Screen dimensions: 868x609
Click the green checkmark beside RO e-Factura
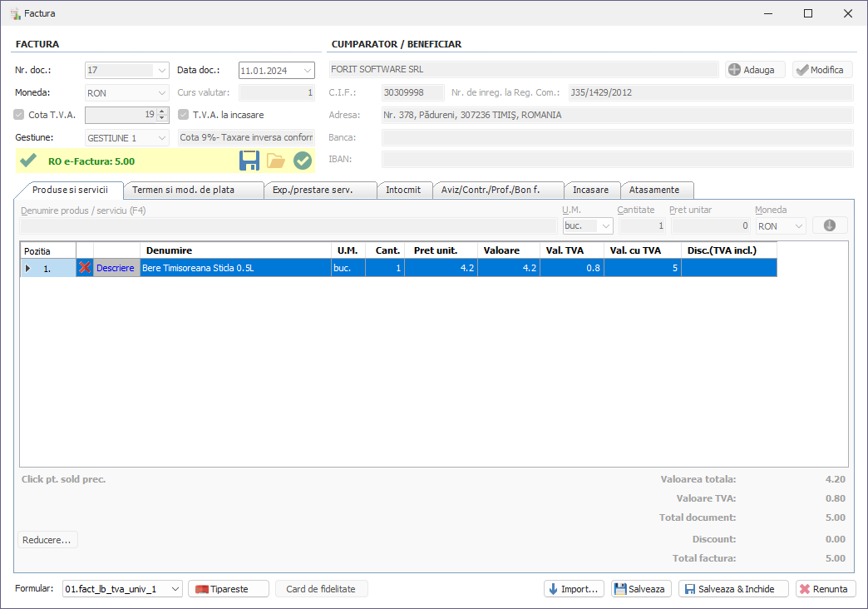28,161
